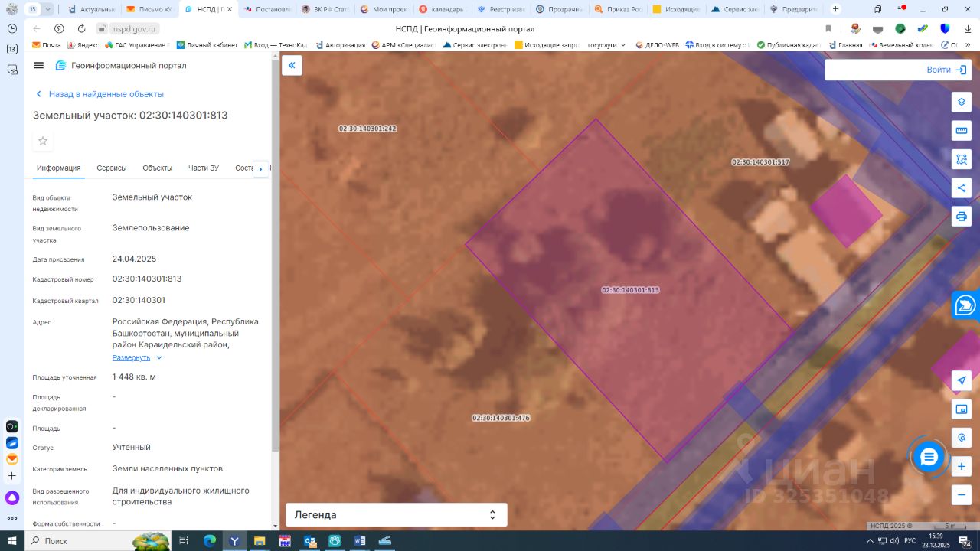Open the Alice assistant in the browser sidebar

(12, 498)
